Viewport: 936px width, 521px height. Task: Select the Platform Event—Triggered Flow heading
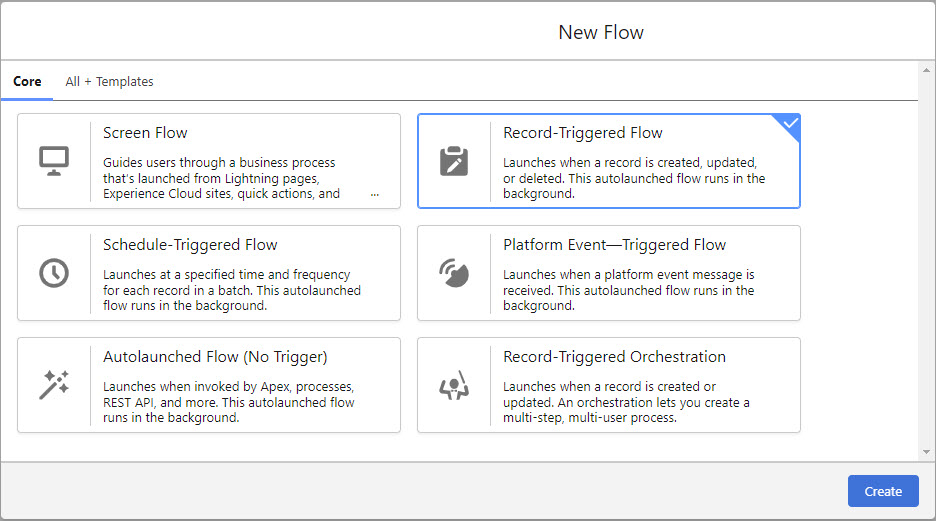[x=614, y=245]
